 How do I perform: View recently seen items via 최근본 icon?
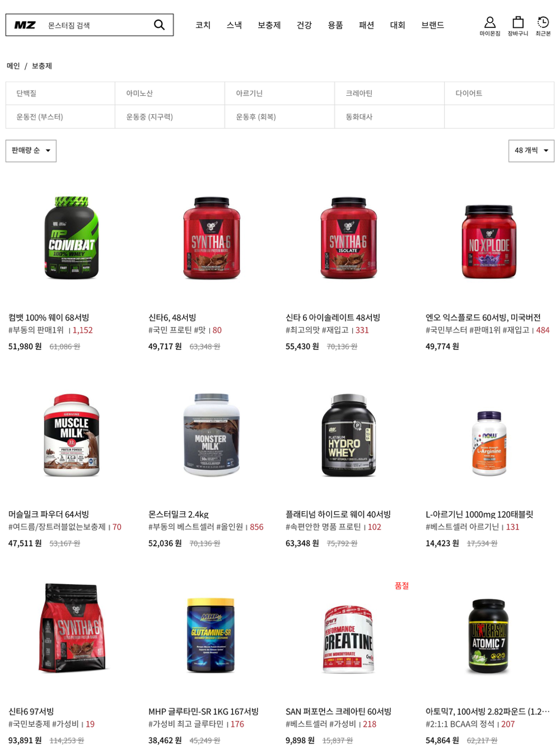543,26
